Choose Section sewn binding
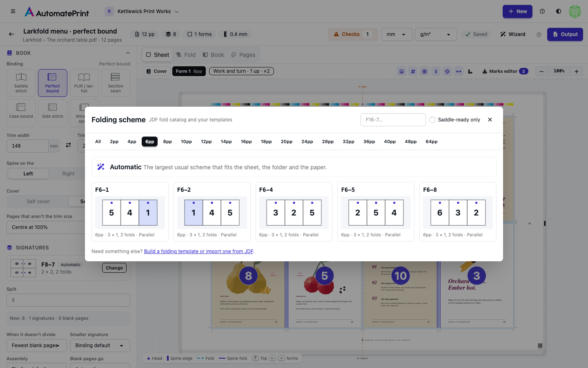Screen dimensions: 588x368 pos(116,83)
